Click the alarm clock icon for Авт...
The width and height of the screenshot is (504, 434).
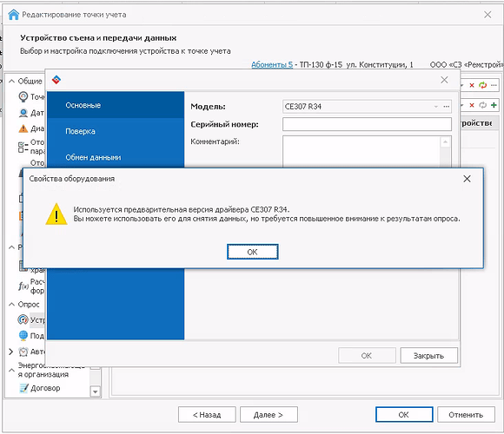click(x=23, y=352)
